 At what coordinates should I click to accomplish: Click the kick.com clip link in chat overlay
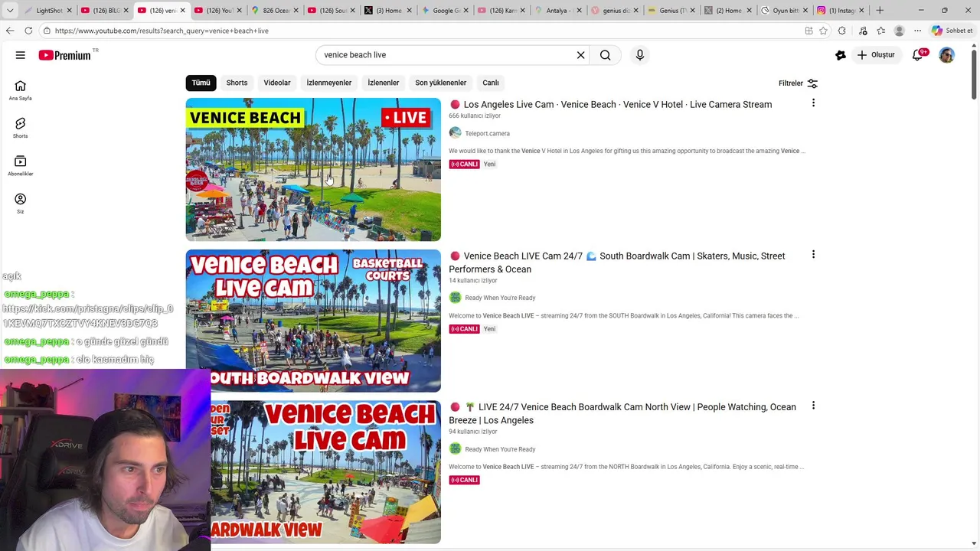tap(88, 316)
